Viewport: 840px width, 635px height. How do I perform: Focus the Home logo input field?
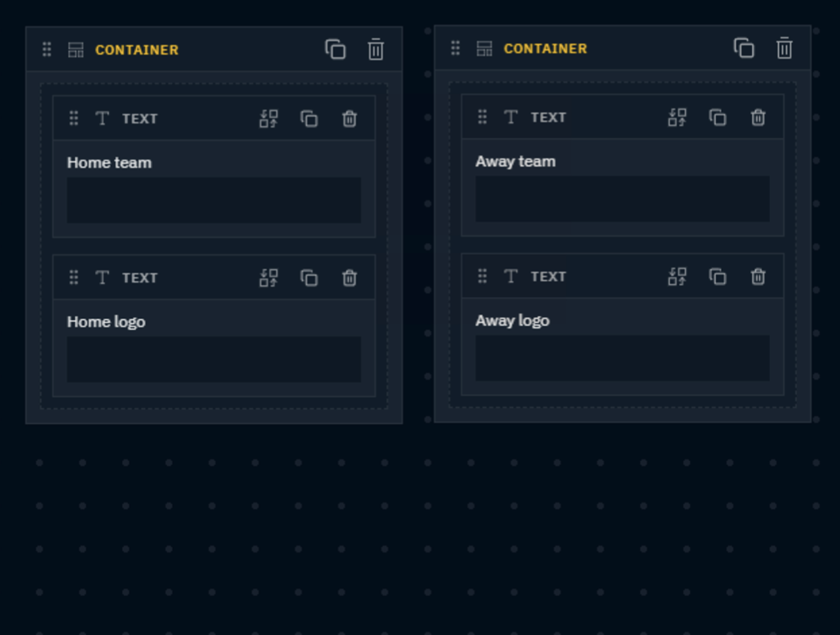(x=214, y=359)
